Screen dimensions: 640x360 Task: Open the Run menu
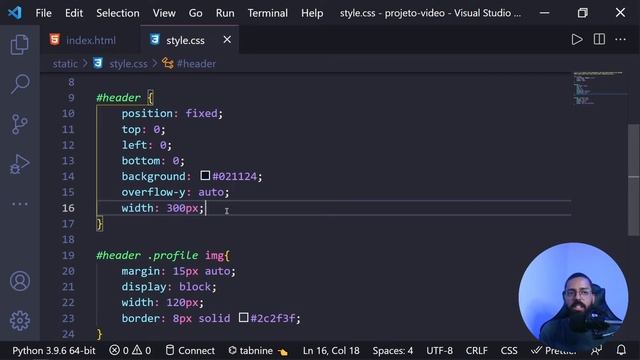pyautogui.click(x=225, y=13)
